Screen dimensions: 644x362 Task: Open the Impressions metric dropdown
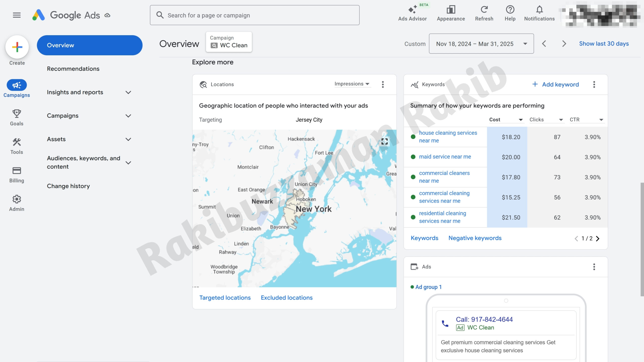(352, 84)
